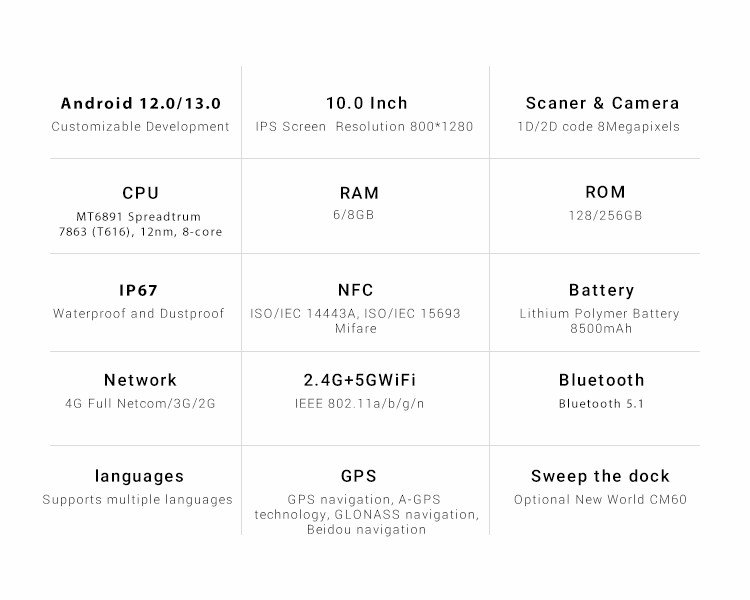Click the Sweep the dock title
750x600 pixels.
[600, 476]
